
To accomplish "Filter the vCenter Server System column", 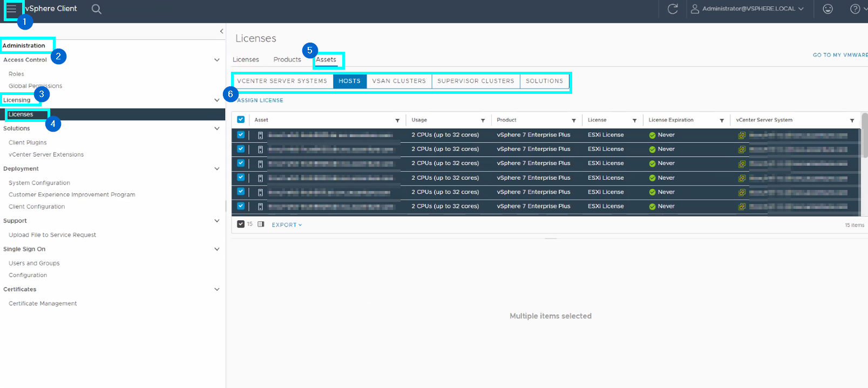I will click(852, 120).
